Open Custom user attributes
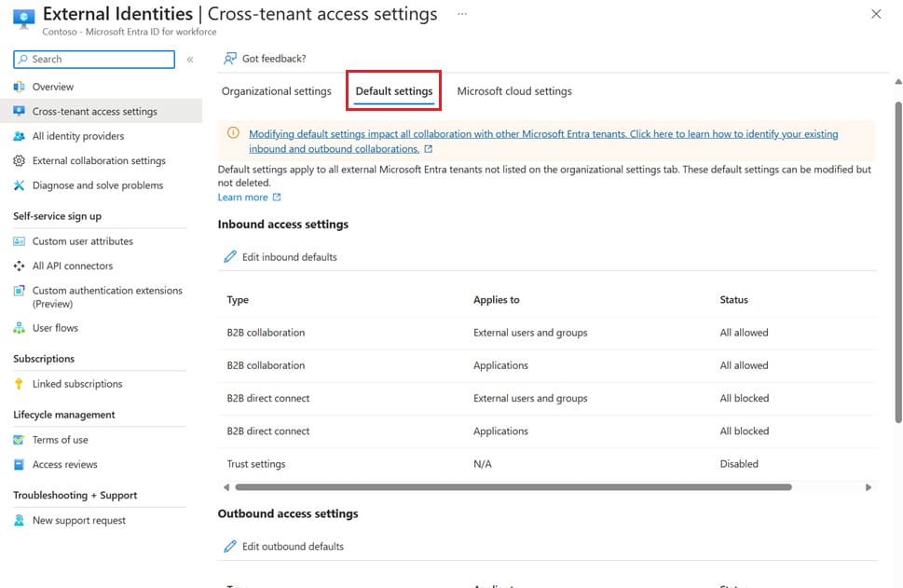Image resolution: width=903 pixels, height=588 pixels. (82, 241)
